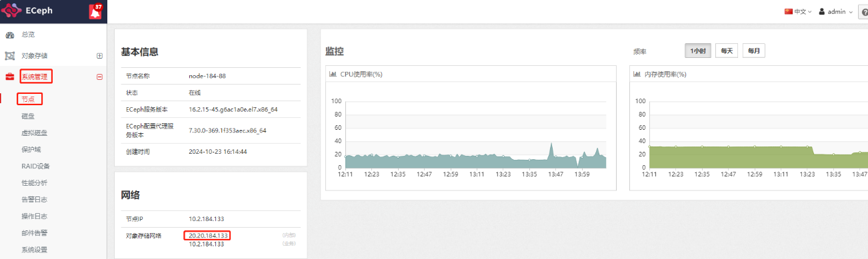Open the admin account dropdown

[836, 12]
